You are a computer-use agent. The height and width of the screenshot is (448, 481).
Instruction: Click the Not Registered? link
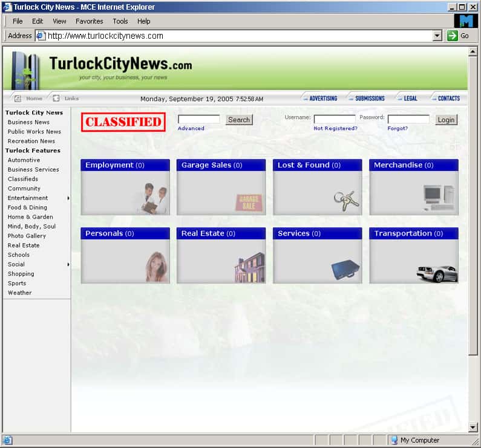tap(335, 129)
